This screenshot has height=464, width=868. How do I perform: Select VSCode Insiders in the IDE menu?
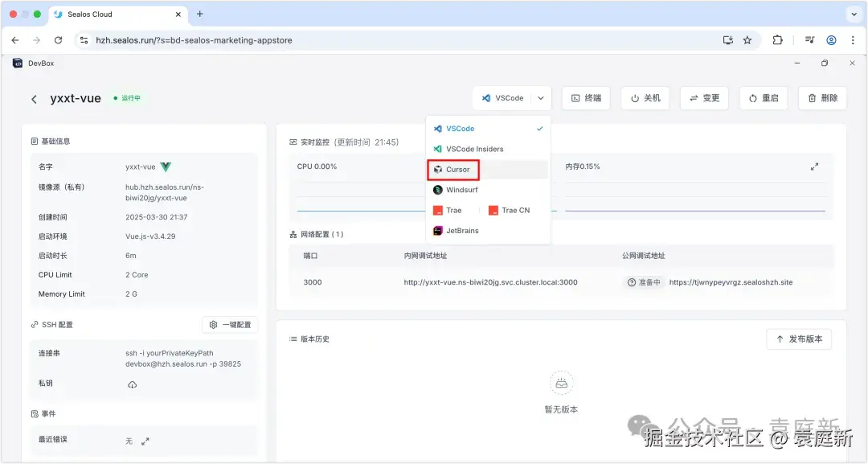(x=488, y=149)
